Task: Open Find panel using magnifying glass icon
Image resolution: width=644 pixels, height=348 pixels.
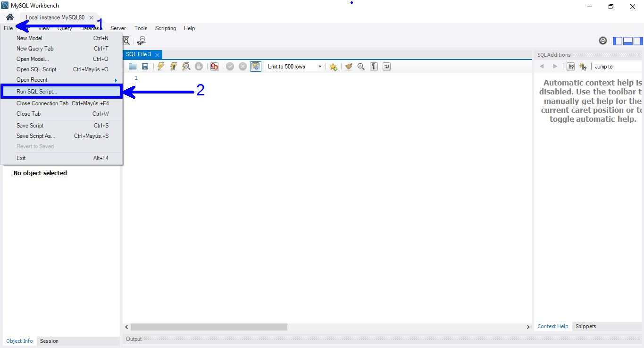Action: [x=360, y=66]
